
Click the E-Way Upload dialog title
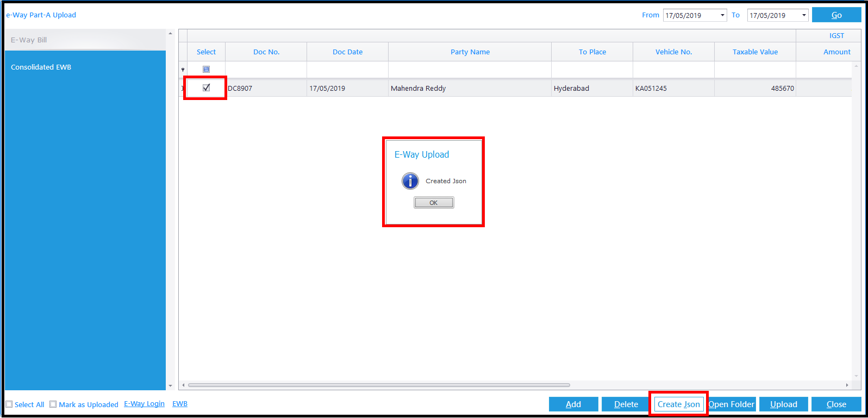[422, 154]
